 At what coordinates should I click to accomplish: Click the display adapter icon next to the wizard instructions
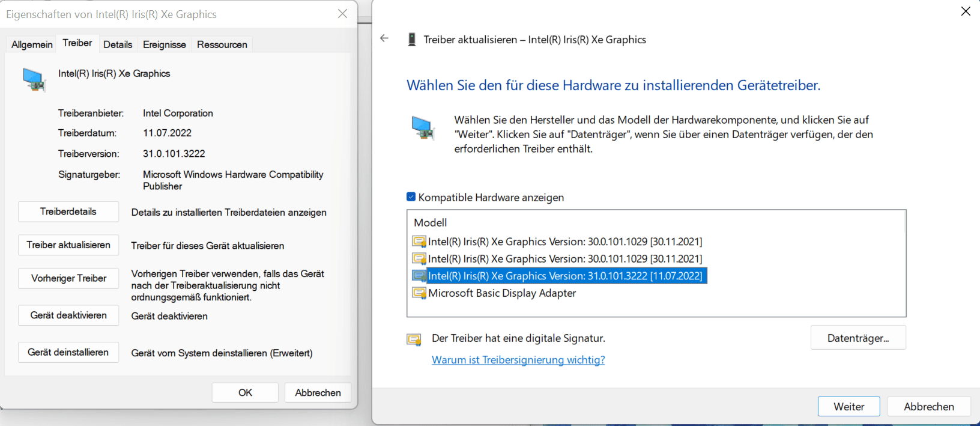pos(423,127)
